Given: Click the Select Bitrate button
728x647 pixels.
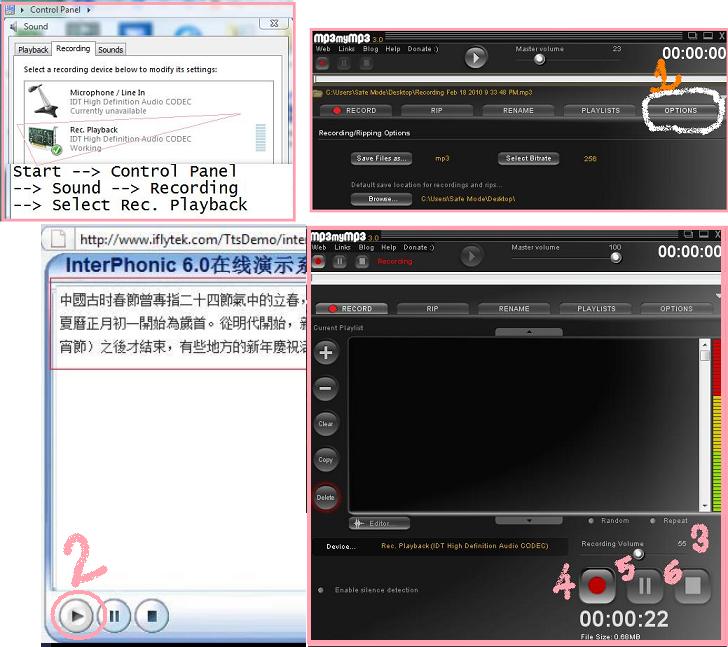Looking at the screenshot, I should click(x=528, y=158).
